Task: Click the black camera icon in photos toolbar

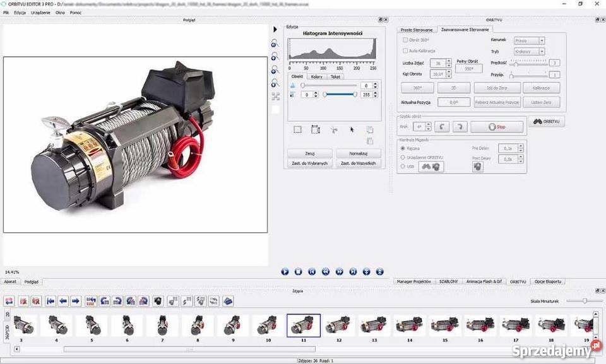Action: tap(157, 301)
